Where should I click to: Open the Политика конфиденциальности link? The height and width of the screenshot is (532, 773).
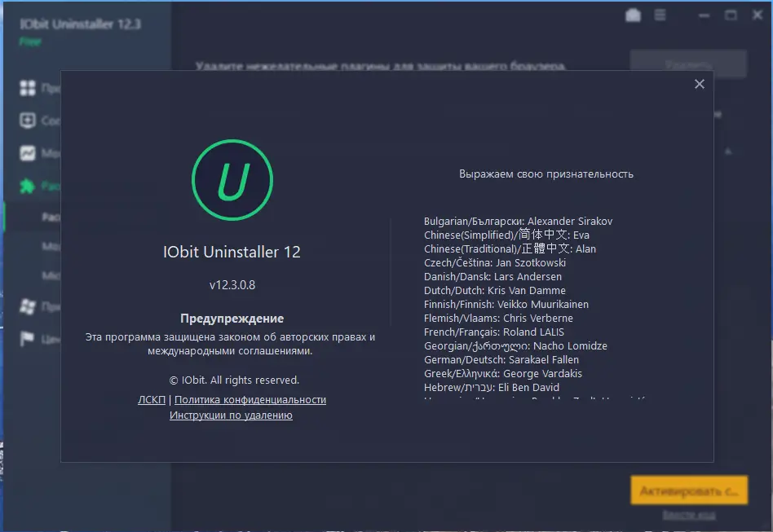[250, 399]
